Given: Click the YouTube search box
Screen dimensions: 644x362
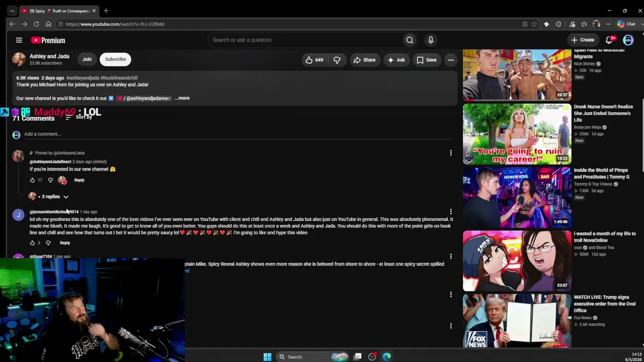Looking at the screenshot, I should click(304, 40).
